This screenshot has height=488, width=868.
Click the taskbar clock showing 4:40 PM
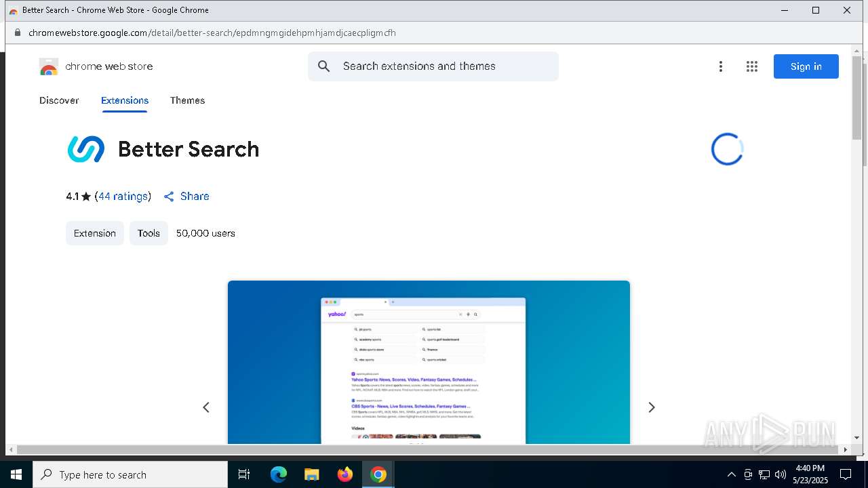810,474
